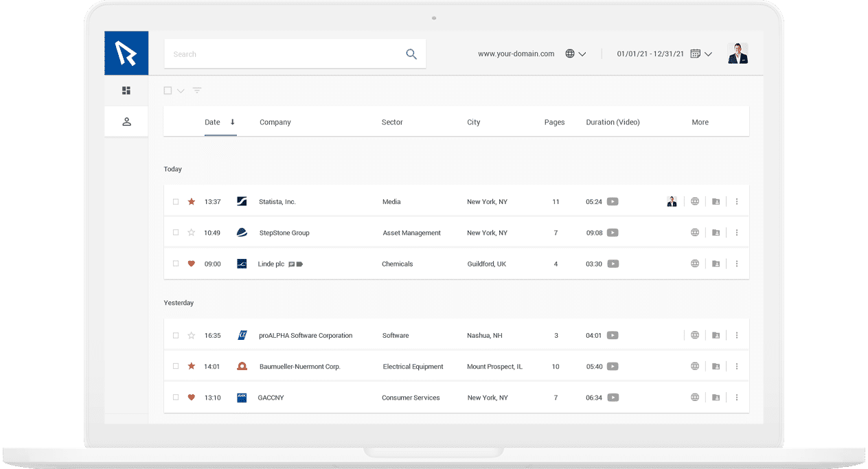
Task: Tick the select-all checkbox above table
Action: tap(168, 91)
